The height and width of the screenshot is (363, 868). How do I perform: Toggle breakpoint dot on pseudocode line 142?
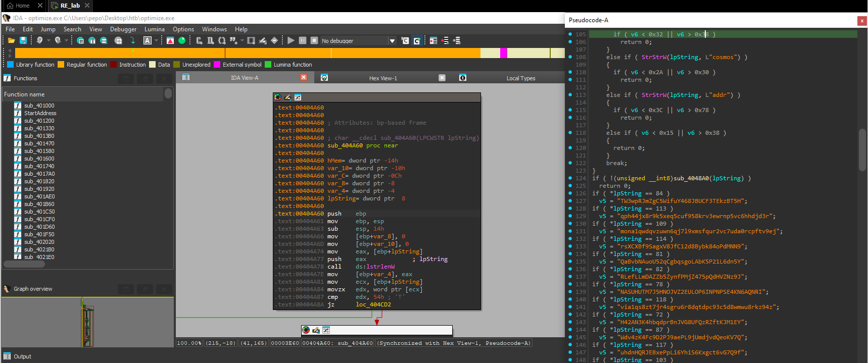point(570,315)
